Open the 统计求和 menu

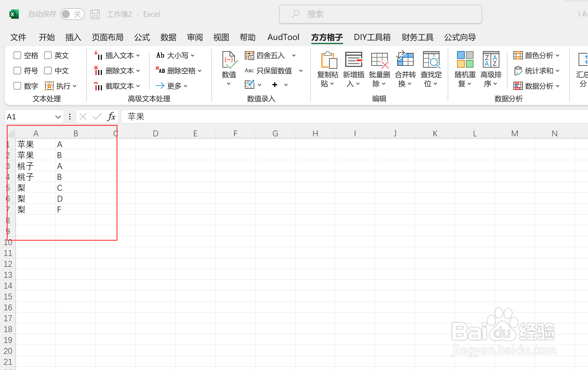tap(536, 71)
